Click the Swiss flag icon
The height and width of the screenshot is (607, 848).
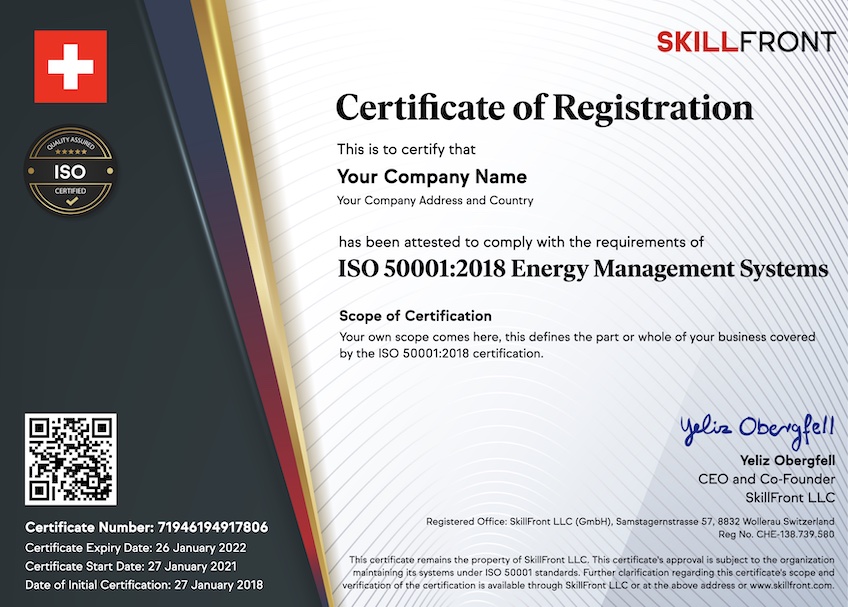point(70,67)
